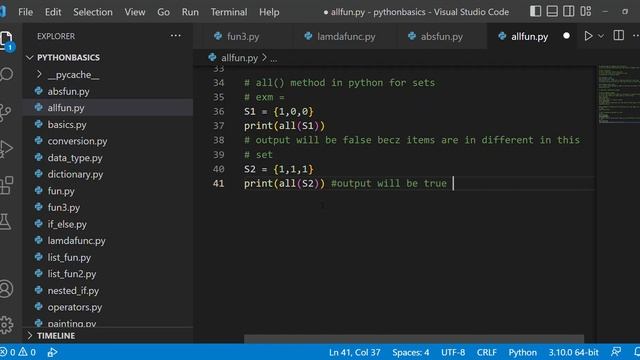Click the editor horizontal scrollbar
The height and width of the screenshot is (360, 640).
414,339
